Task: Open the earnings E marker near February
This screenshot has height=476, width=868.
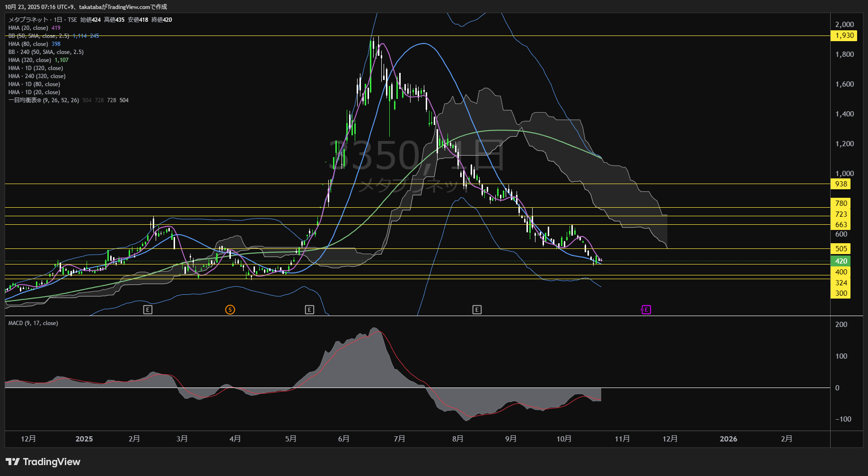Action: coord(148,310)
